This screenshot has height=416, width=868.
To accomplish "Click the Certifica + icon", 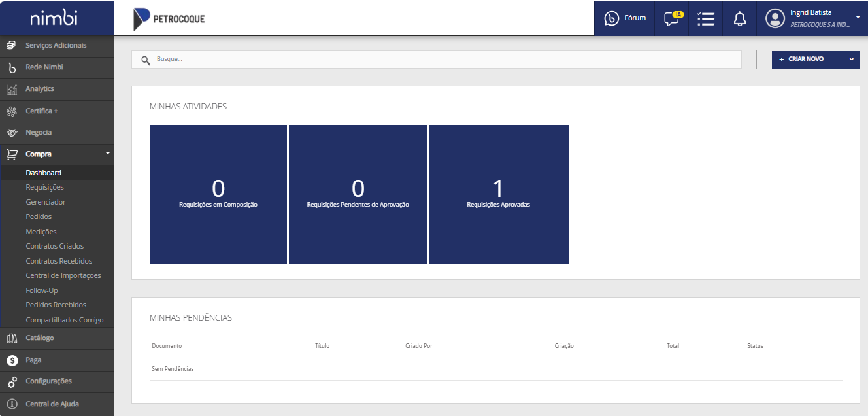I will coord(11,111).
